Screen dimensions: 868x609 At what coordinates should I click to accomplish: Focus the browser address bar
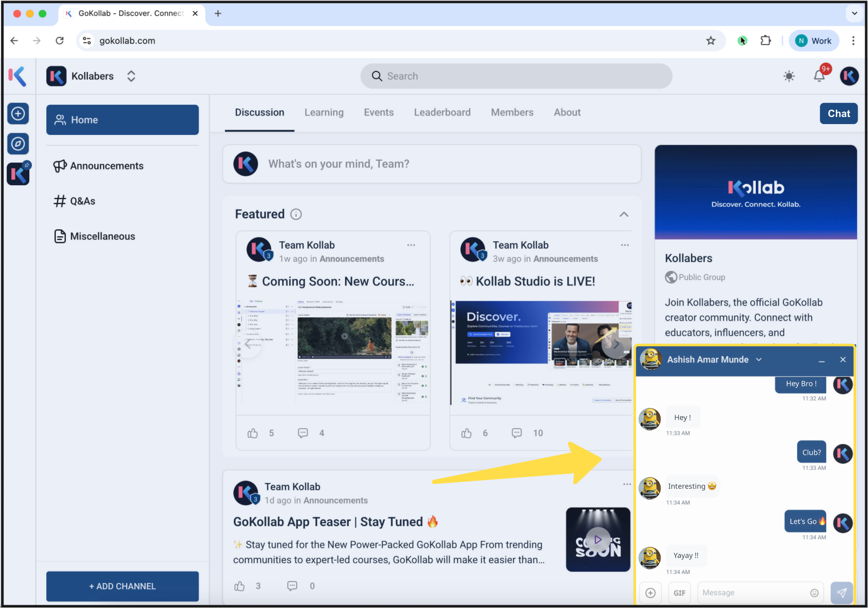click(x=400, y=41)
